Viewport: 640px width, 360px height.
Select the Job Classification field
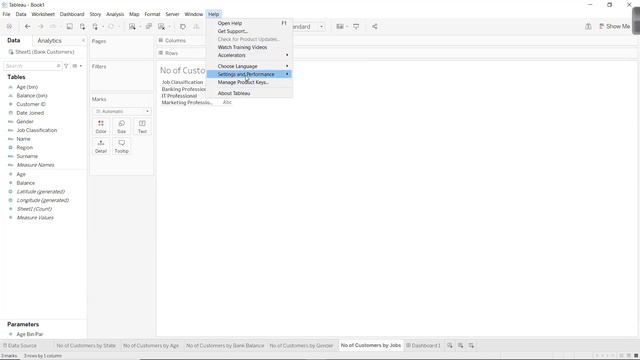(x=37, y=130)
